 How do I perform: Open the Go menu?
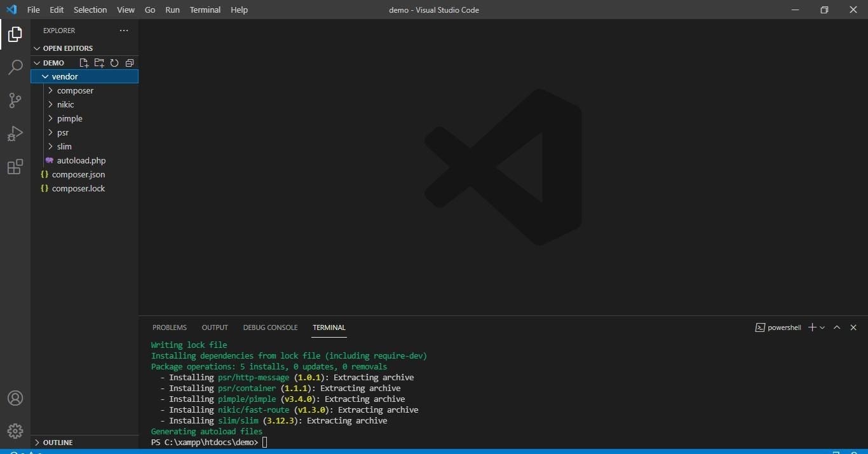pyautogui.click(x=150, y=10)
